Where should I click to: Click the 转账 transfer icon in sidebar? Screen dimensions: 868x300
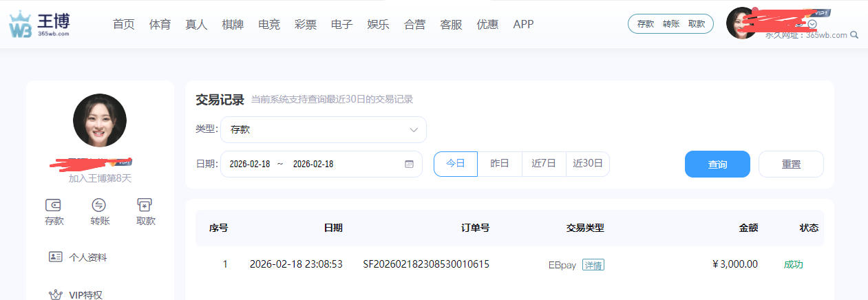[x=99, y=205]
